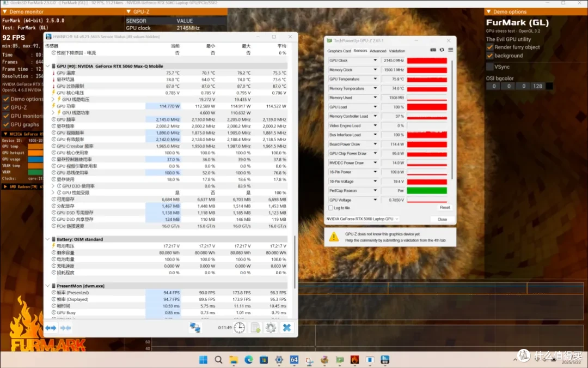Uncheck background option in Demo options
Image resolution: width=588 pixels, height=368 pixels.
[490, 56]
